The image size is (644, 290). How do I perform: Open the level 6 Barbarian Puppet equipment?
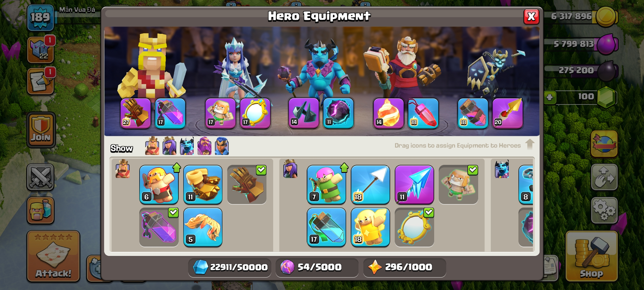click(159, 184)
